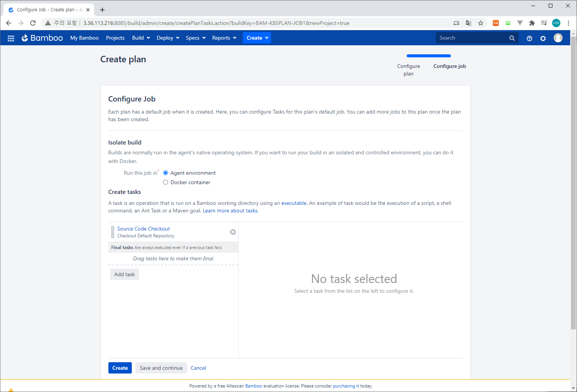This screenshot has width=577, height=392.
Task: Click the Cancel link
Action: tap(198, 368)
